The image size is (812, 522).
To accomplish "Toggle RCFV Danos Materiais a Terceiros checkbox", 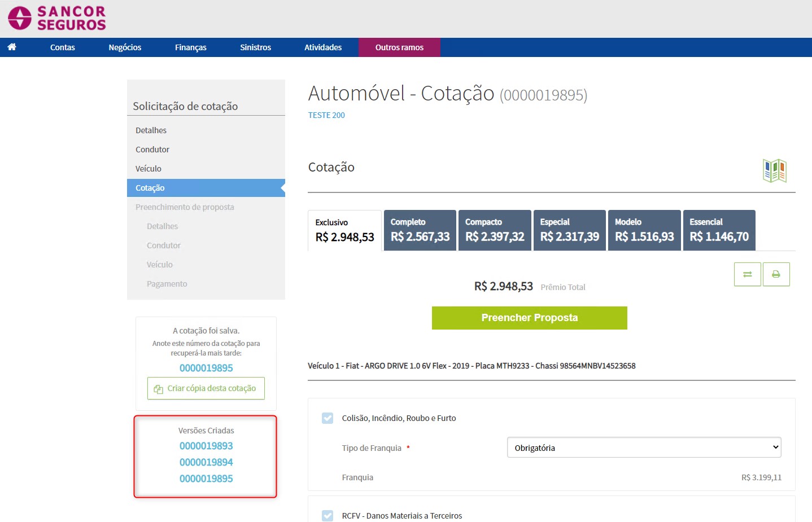I will (x=328, y=516).
